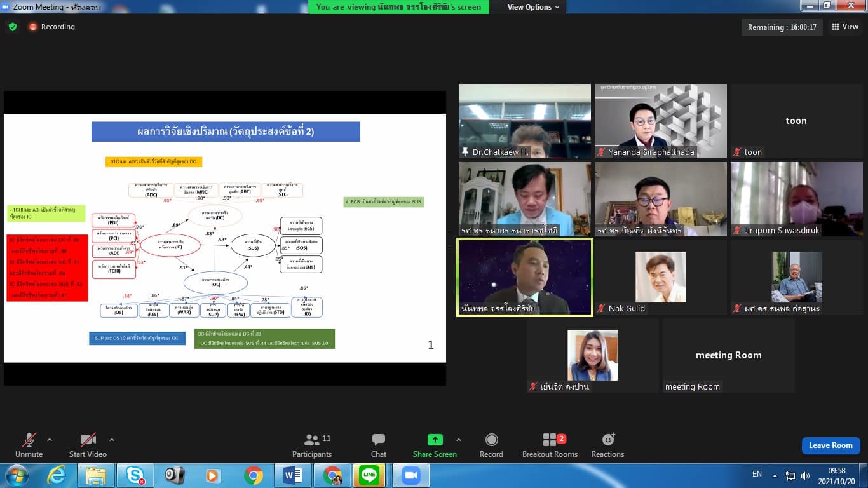Open the Chat panel

pos(379,445)
